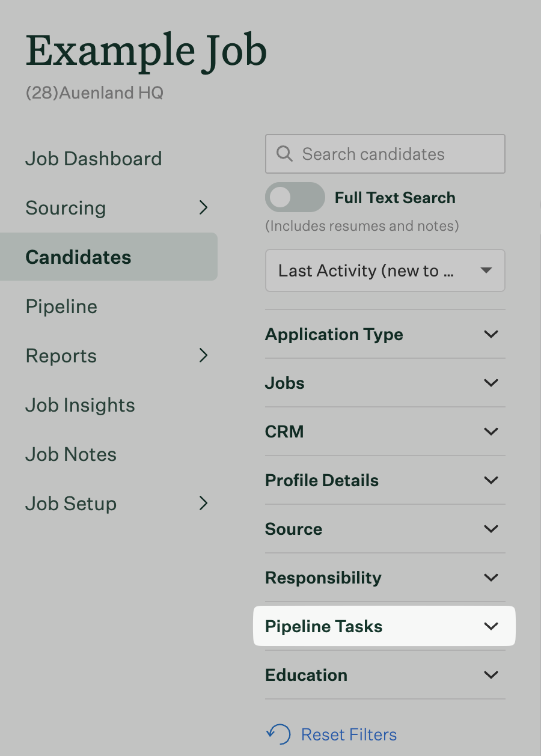Click the Reset Filters link
This screenshot has height=756, width=541.
pos(349,734)
